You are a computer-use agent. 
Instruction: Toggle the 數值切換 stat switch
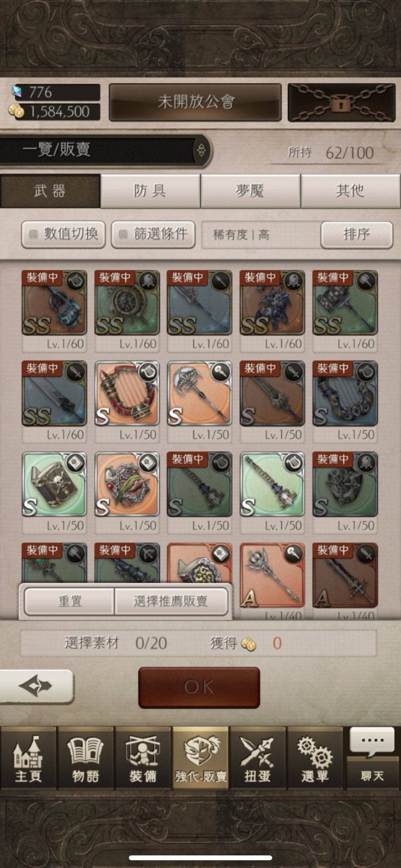coord(63,234)
